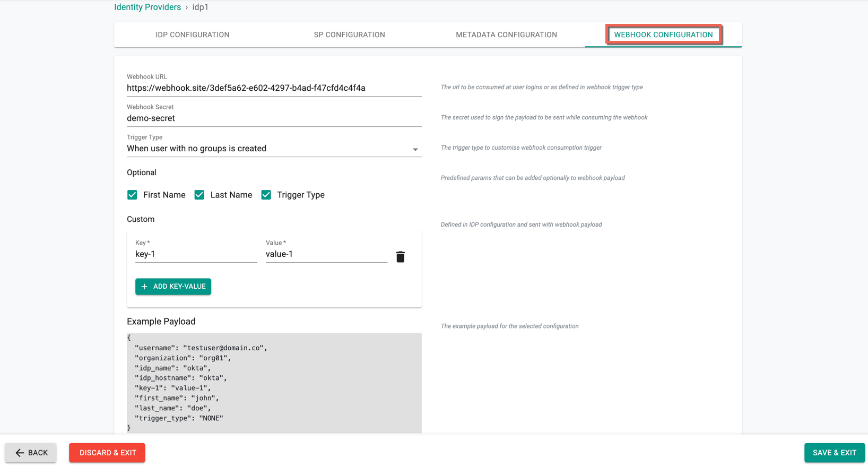Delete the key-1 custom key-value row
868x466 pixels.
tap(401, 257)
